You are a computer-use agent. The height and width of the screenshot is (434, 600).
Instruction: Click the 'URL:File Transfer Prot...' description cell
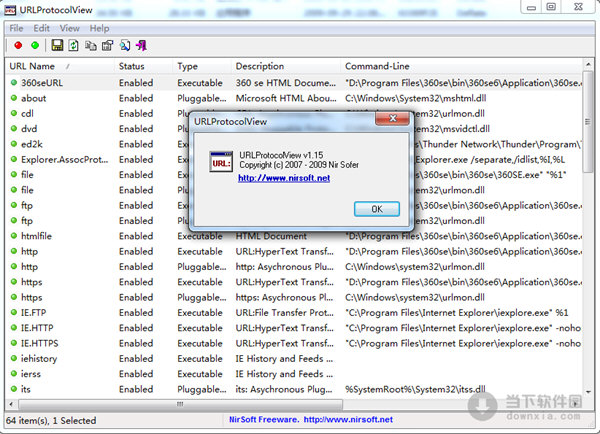pyautogui.click(x=284, y=312)
